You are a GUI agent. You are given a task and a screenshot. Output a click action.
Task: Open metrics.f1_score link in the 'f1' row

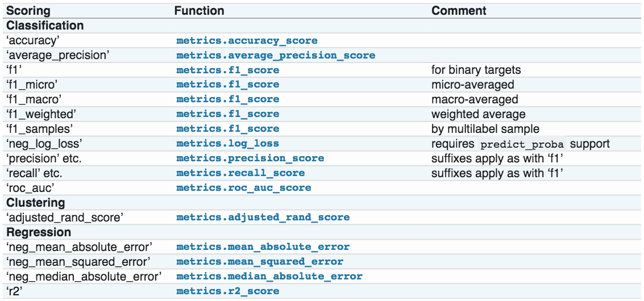point(227,70)
